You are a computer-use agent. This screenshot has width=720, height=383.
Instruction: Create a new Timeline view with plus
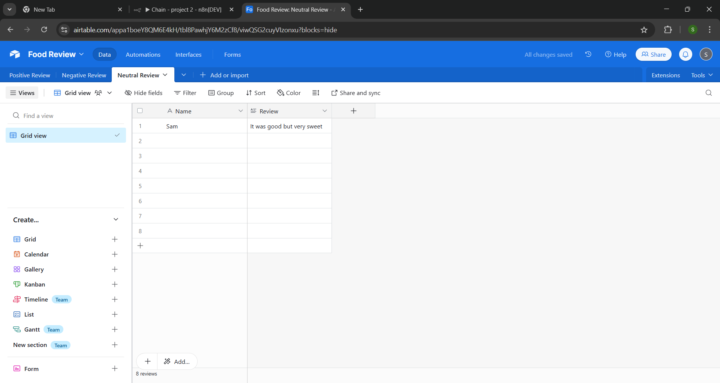[x=115, y=299]
